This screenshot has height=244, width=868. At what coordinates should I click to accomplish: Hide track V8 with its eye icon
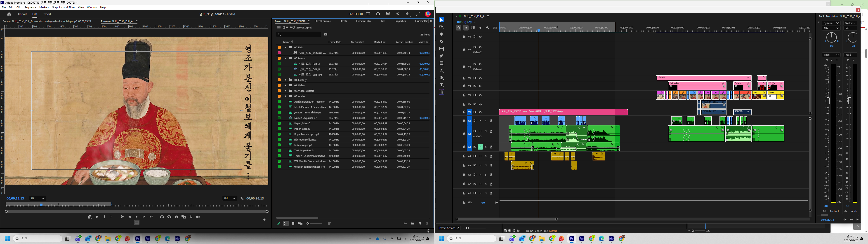click(480, 37)
